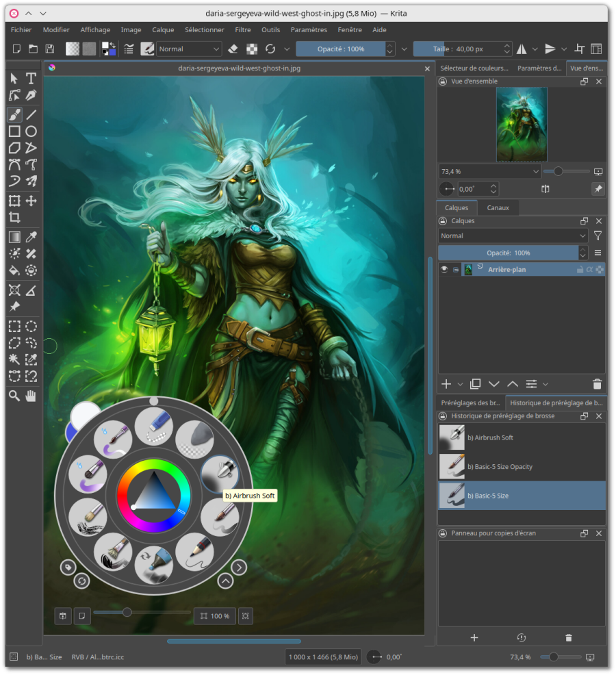This screenshot has height=675, width=616.
Task: Select the Text tool in the toolbox
Action: [x=31, y=78]
